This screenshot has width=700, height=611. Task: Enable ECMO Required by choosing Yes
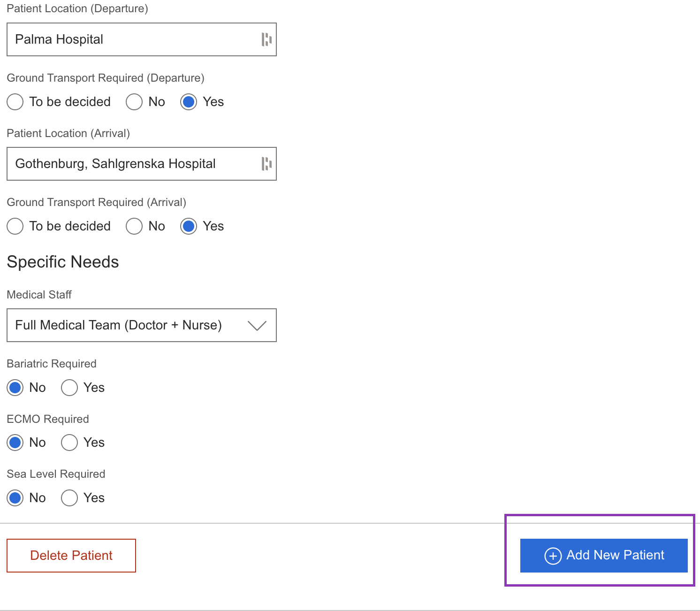[x=69, y=443]
